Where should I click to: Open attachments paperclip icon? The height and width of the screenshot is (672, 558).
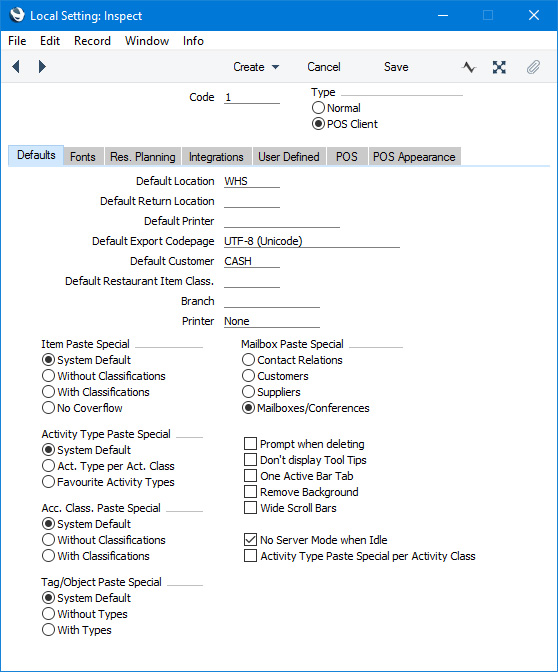point(533,67)
